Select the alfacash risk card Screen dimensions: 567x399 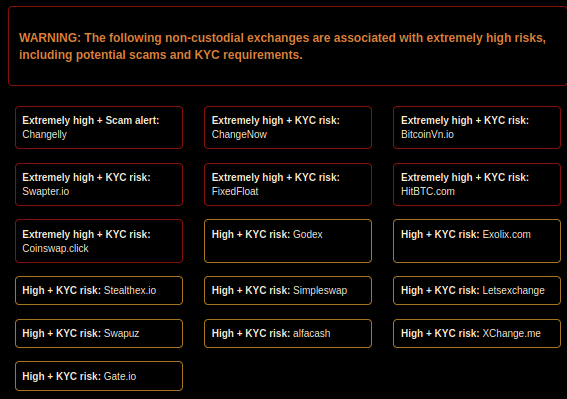point(288,334)
